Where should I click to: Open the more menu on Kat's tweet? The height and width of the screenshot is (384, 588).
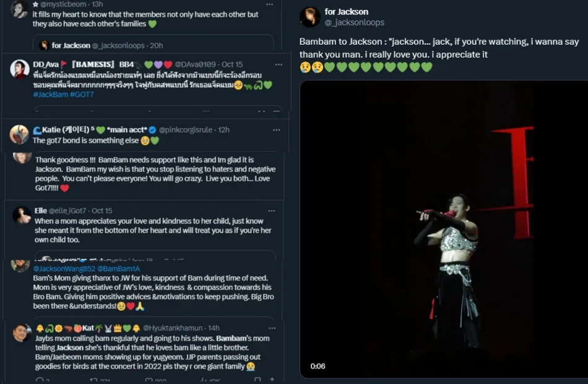269,328
